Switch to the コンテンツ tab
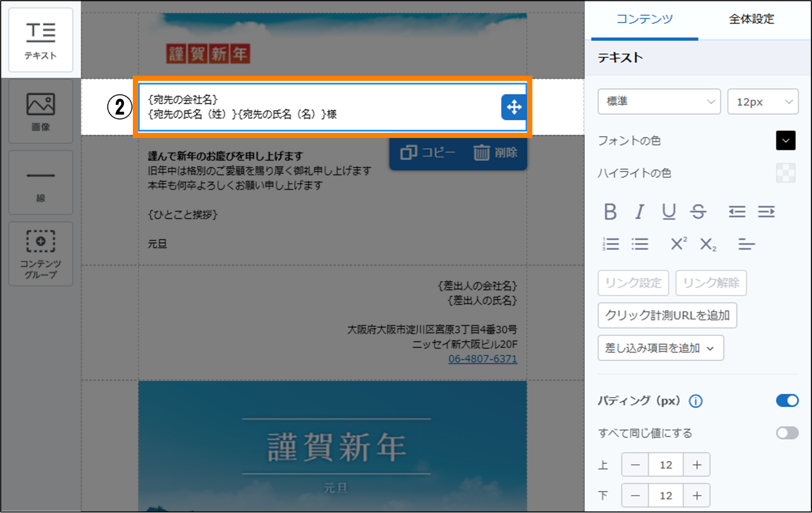Screen dimensions: 812x513 coord(644,19)
